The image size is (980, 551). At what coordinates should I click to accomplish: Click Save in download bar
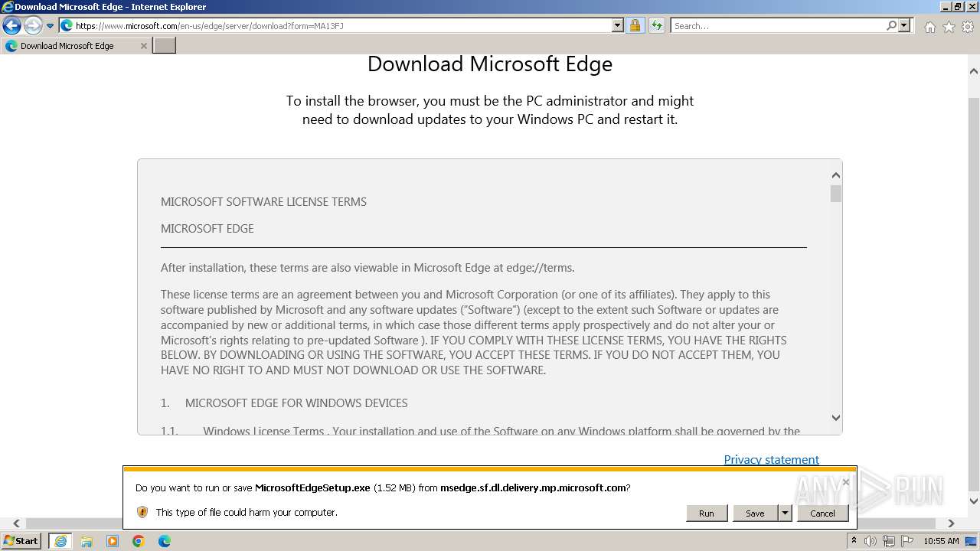[x=755, y=514]
